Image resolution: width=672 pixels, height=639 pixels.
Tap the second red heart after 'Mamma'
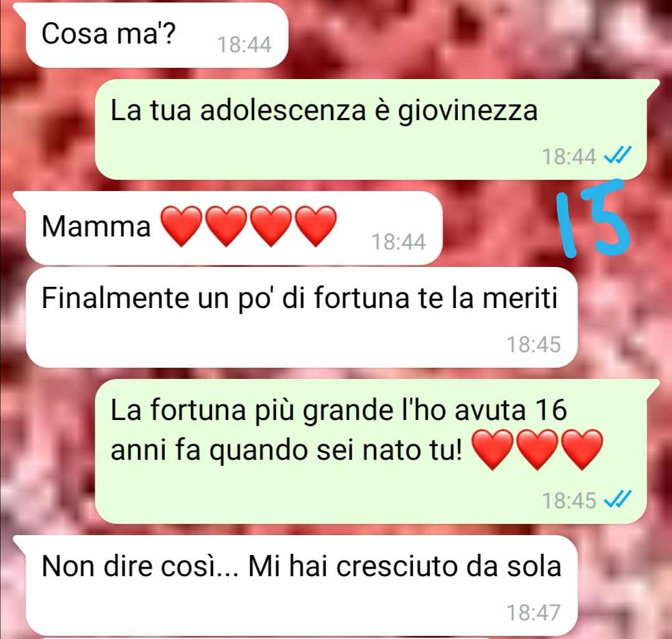coord(226,226)
